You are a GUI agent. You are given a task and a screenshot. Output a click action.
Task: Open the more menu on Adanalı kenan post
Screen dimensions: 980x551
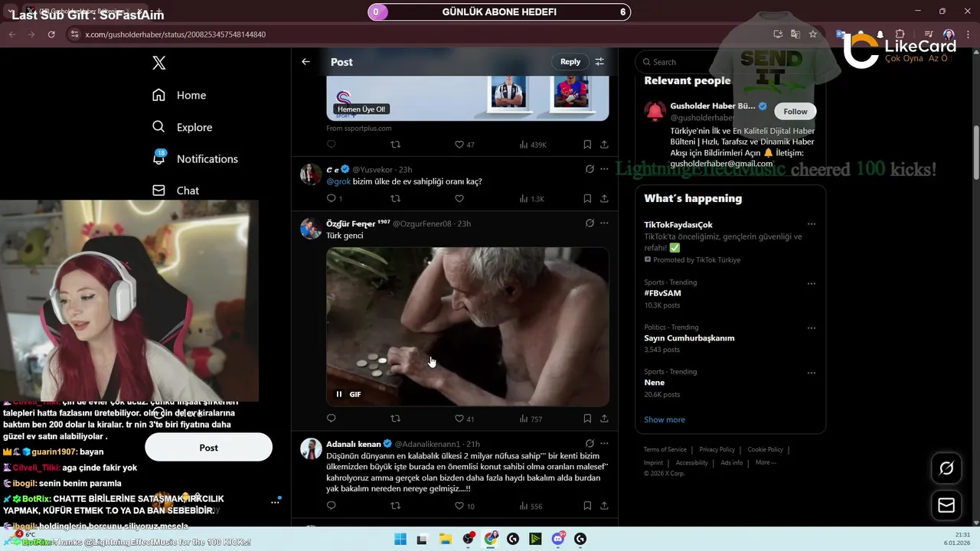[604, 443]
